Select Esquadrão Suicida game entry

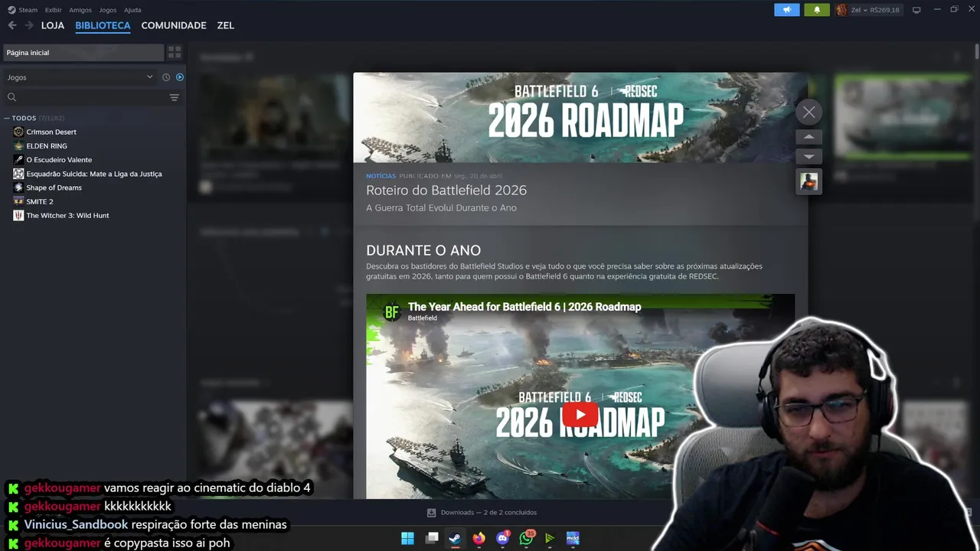tap(93, 174)
